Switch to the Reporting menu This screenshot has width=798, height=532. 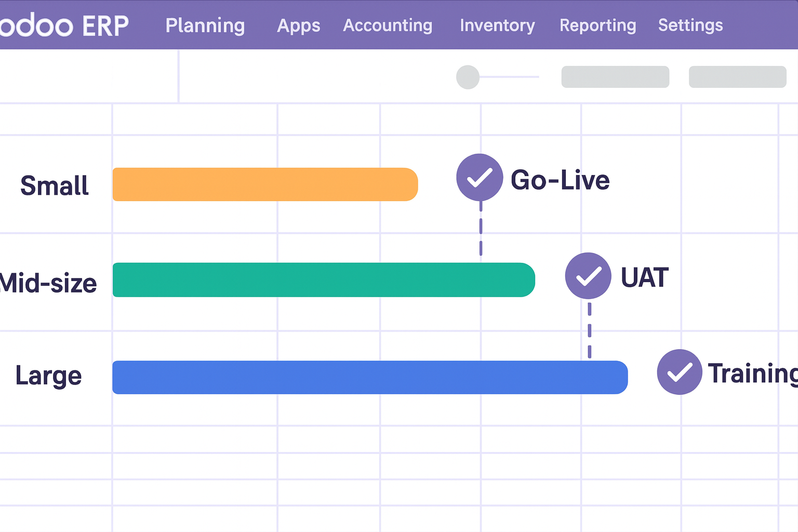click(597, 25)
